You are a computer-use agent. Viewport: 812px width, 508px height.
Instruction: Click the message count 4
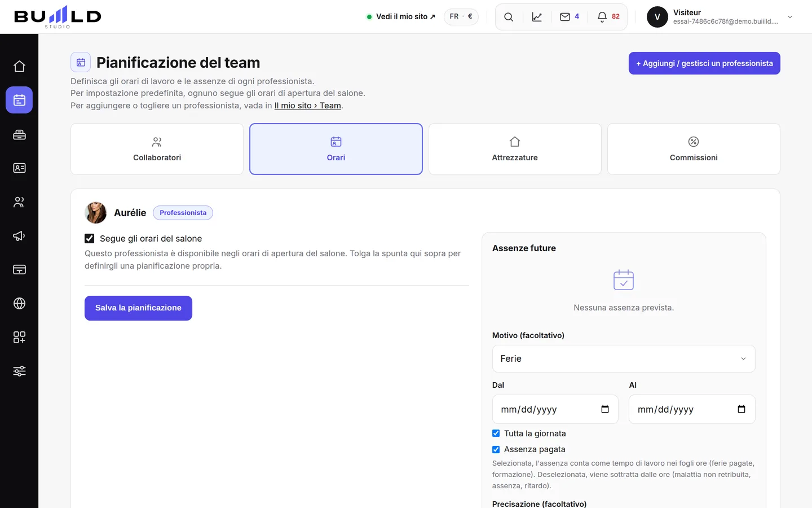(577, 16)
